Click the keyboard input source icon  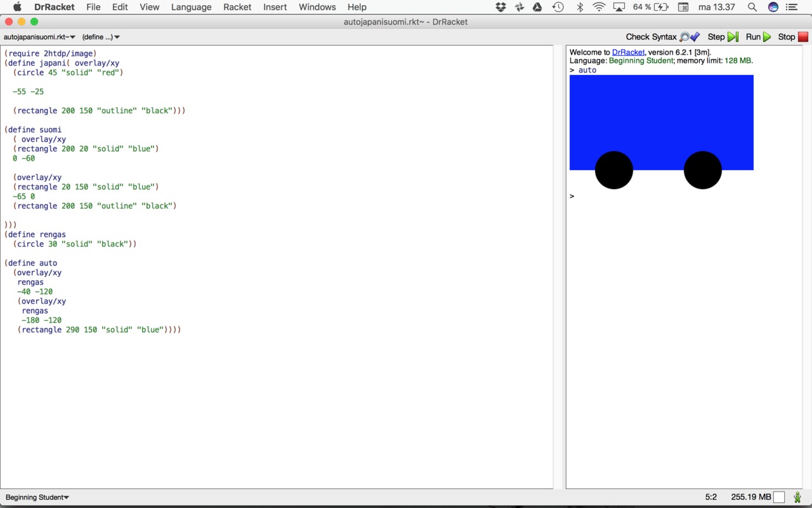click(683, 7)
